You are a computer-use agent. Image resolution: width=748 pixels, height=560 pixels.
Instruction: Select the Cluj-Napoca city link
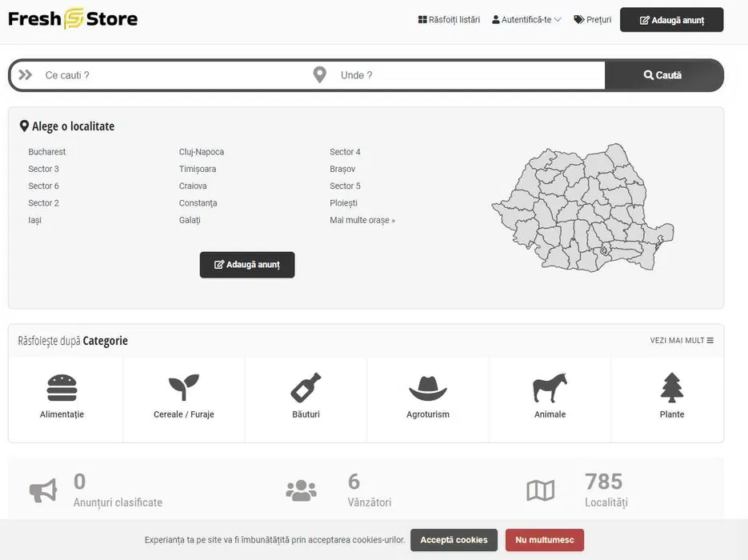202,152
